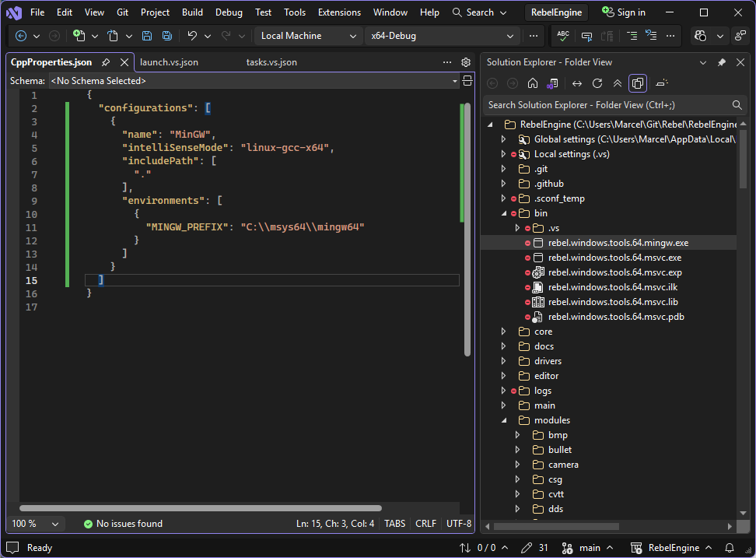
Task: Close the CppProperties.json tab
Action: [124, 62]
